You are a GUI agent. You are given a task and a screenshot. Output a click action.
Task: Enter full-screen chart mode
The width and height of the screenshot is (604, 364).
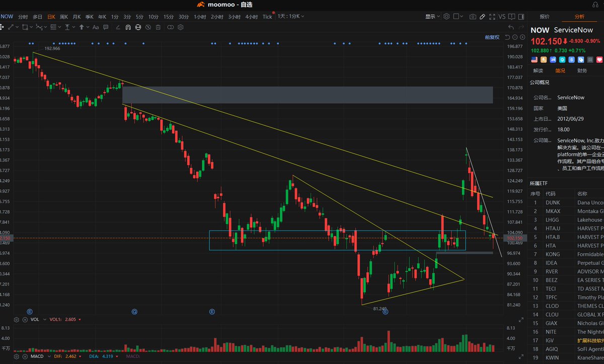492,17
